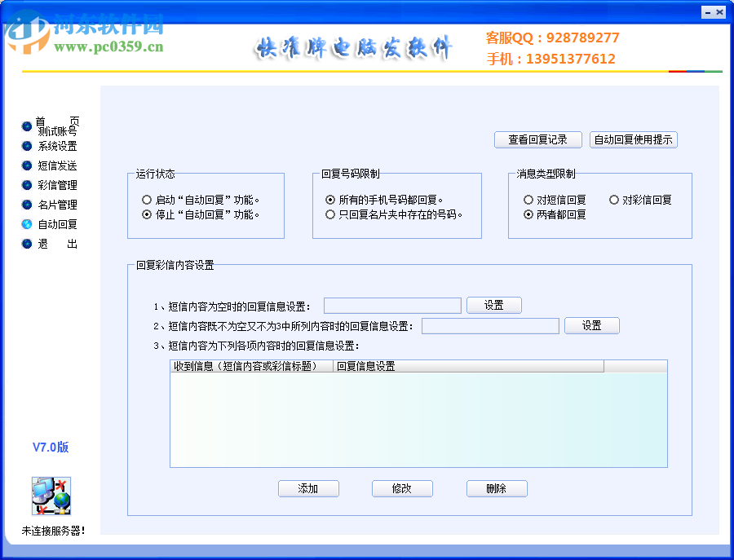734x560 pixels.
Task: Select the 首页 (Home) sidebar icon
Action: click(27, 126)
